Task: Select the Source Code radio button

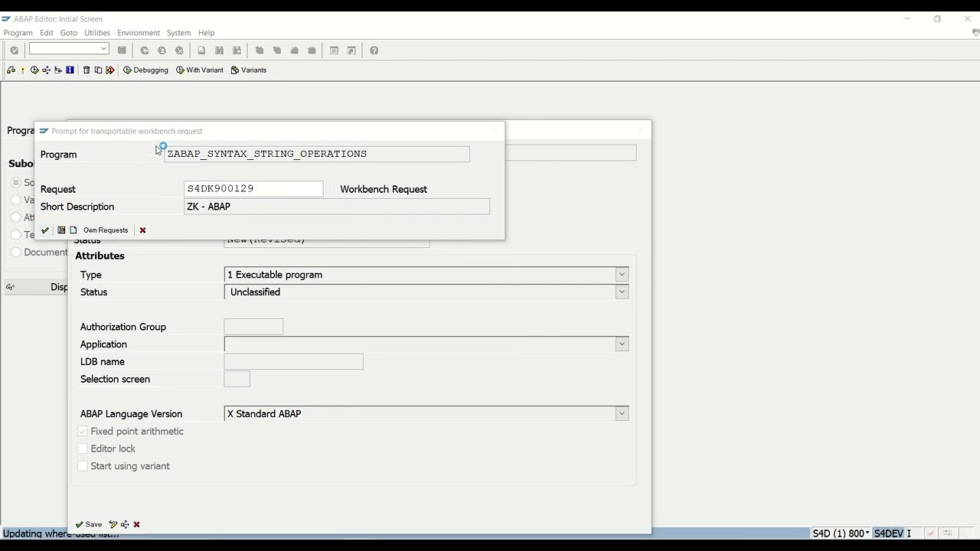Action: [x=16, y=182]
